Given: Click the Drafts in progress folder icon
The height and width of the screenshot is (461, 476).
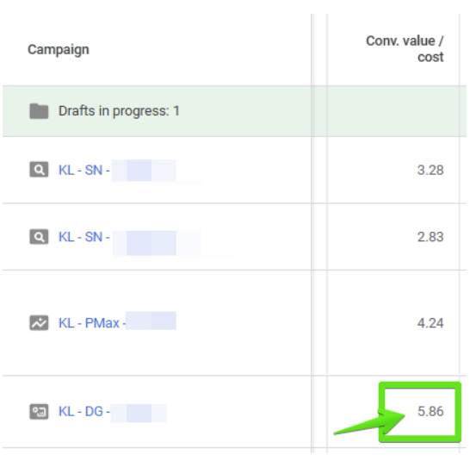Looking at the screenshot, I should (x=39, y=111).
